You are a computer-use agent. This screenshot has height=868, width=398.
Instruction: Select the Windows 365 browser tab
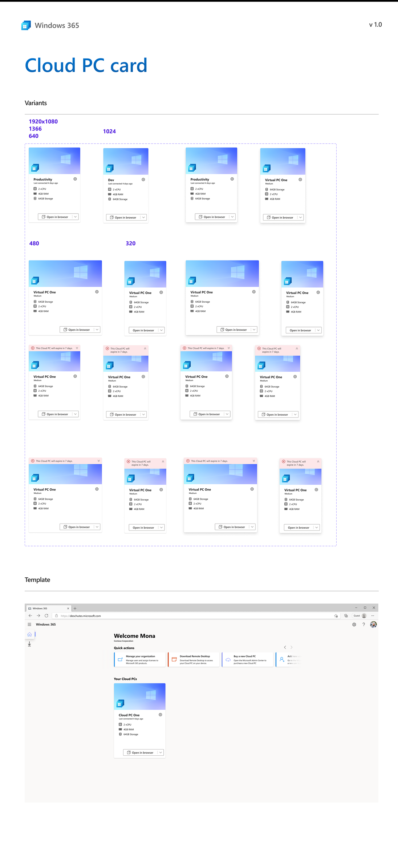(x=48, y=608)
